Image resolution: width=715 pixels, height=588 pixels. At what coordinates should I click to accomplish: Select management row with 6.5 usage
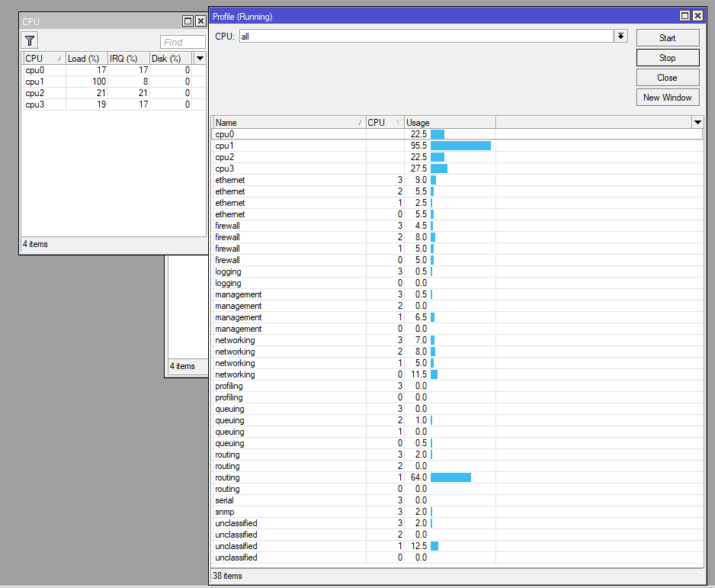coord(458,317)
